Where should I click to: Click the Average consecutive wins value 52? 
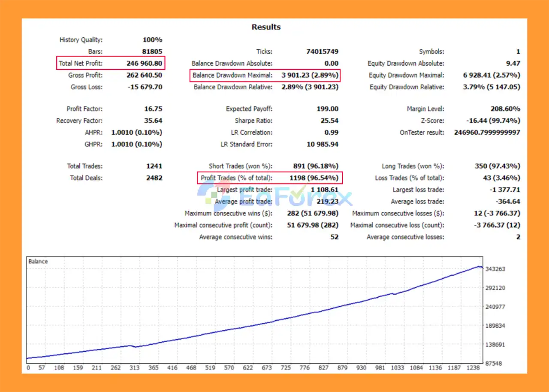point(334,237)
